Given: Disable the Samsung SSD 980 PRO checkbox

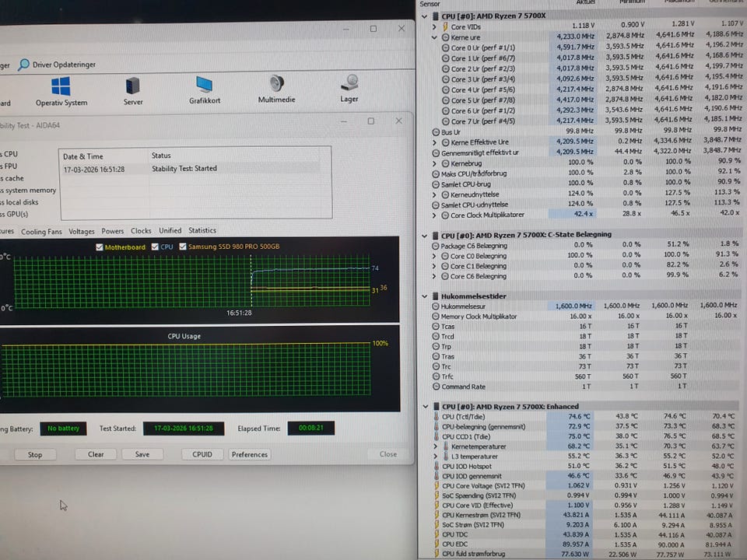Looking at the screenshot, I should tap(184, 247).
